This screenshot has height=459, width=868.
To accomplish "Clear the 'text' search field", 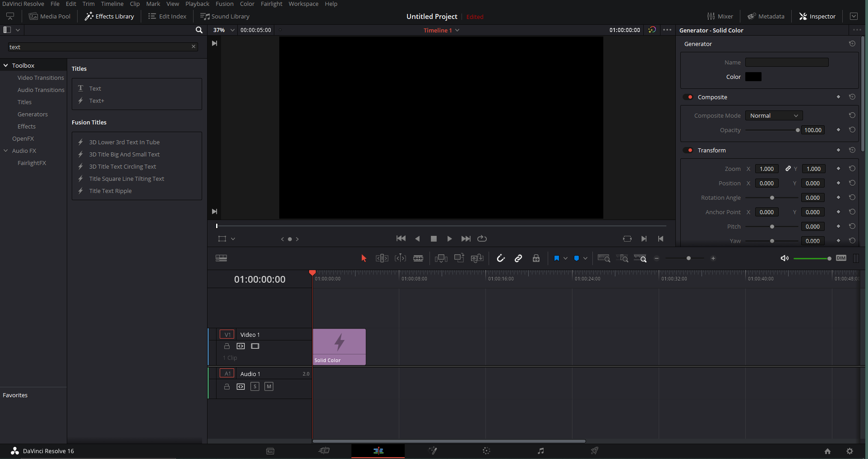I will pyautogui.click(x=194, y=47).
